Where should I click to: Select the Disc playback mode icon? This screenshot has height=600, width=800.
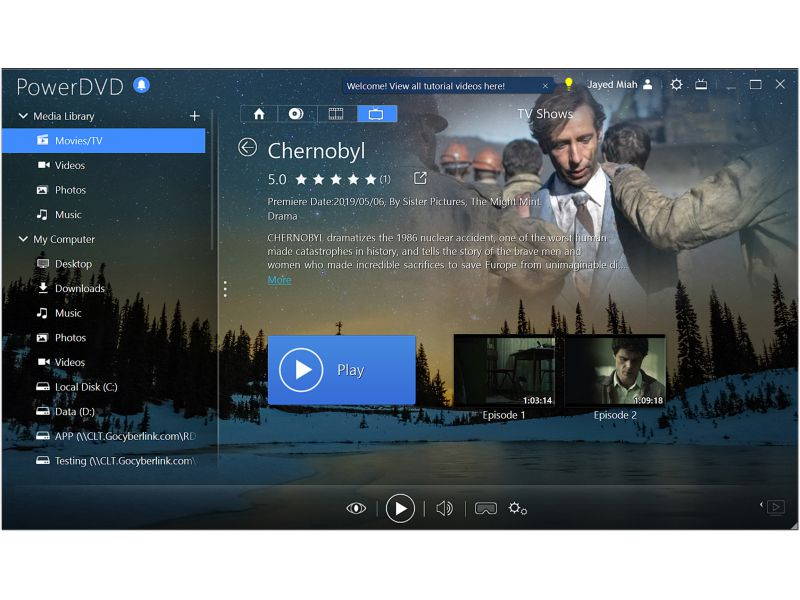tap(296, 114)
